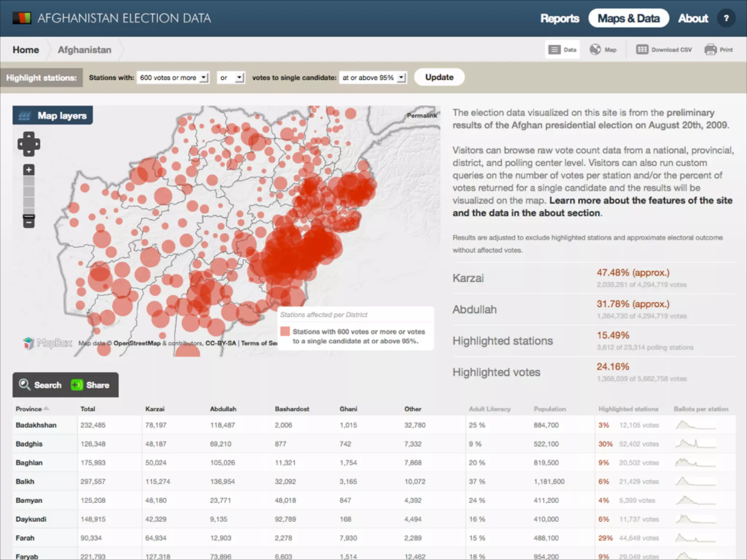Viewport: 747px width, 560px height.
Task: Sort table by Province column header
Action: pos(29,409)
